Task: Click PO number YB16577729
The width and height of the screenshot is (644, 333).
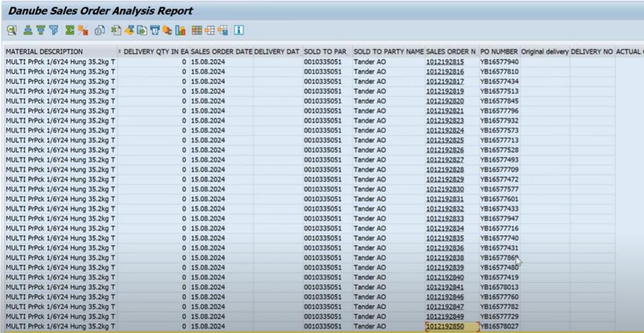Action: pyautogui.click(x=500, y=316)
